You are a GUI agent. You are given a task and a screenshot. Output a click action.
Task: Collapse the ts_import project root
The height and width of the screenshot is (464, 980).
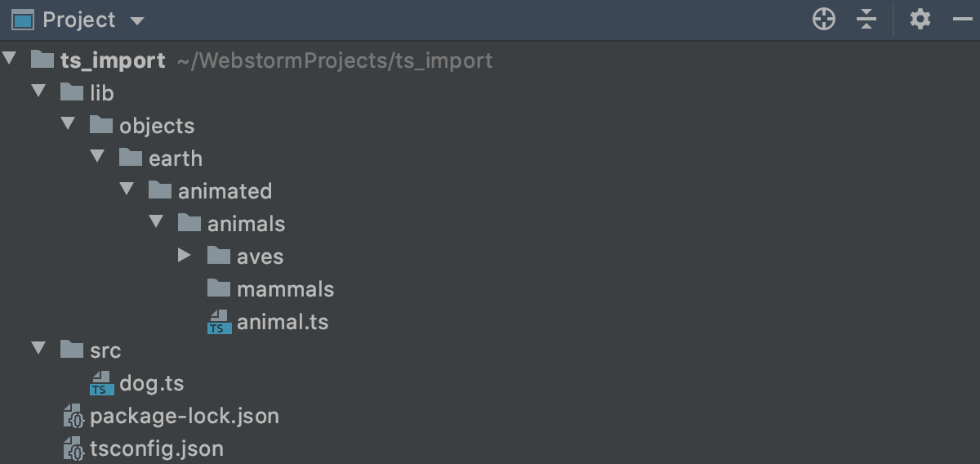(x=10, y=60)
